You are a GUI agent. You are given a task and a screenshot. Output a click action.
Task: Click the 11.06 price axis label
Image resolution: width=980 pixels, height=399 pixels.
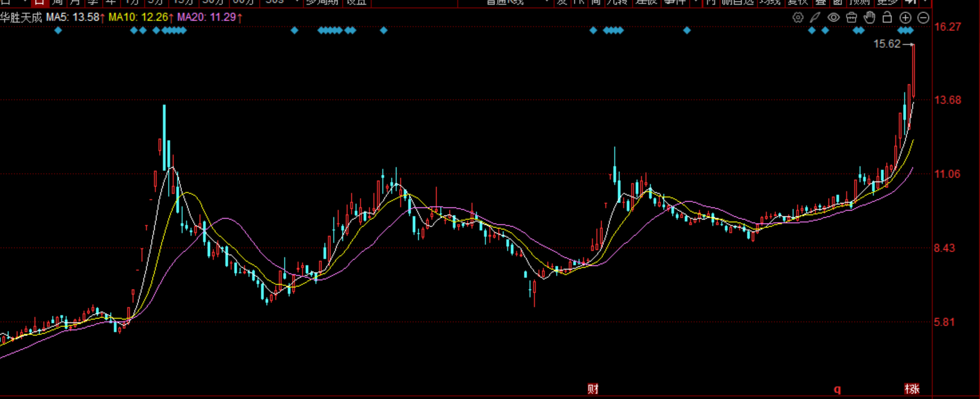948,174
